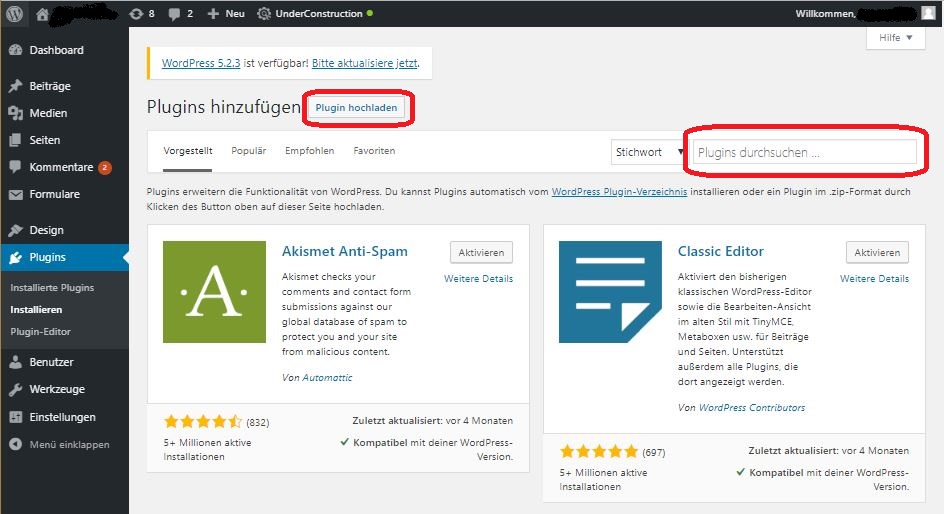The width and height of the screenshot is (944, 514).
Task: Click the home site icon in admin bar
Action: pyautogui.click(x=42, y=13)
